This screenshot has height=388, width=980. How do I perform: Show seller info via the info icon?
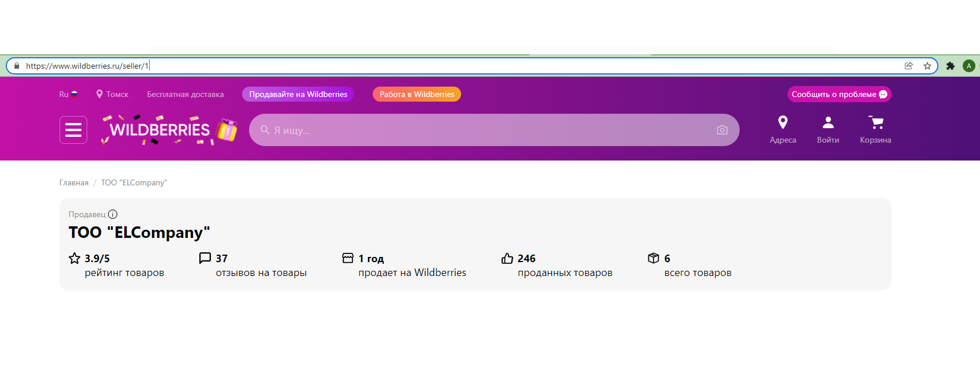[x=113, y=214]
